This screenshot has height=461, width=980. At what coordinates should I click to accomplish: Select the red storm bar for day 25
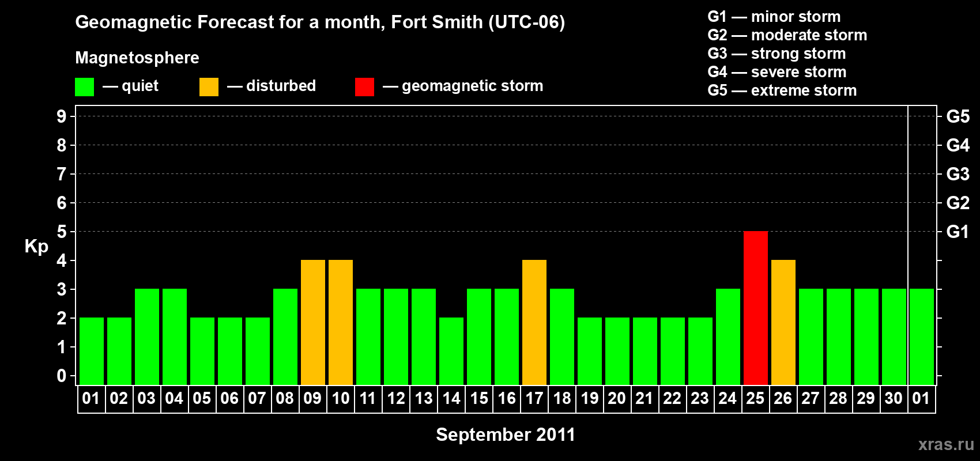756,308
